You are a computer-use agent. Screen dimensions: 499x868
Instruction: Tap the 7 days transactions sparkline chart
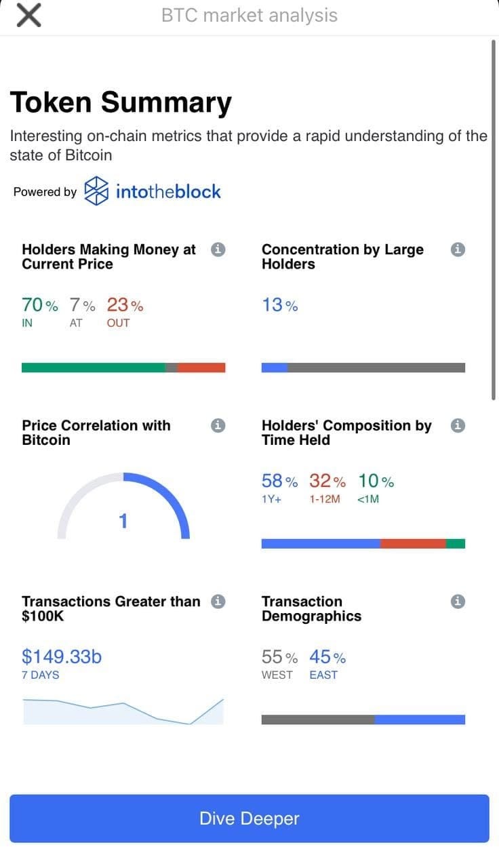coord(123,711)
